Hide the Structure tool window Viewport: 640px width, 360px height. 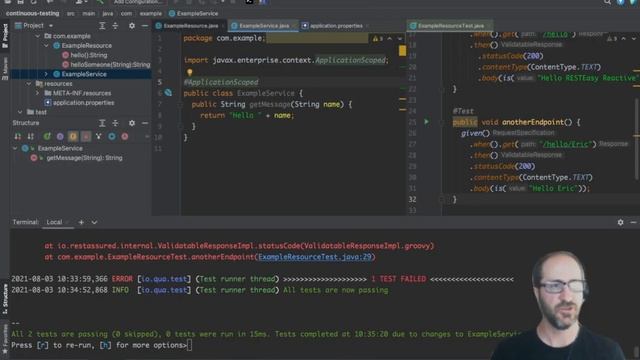click(144, 123)
